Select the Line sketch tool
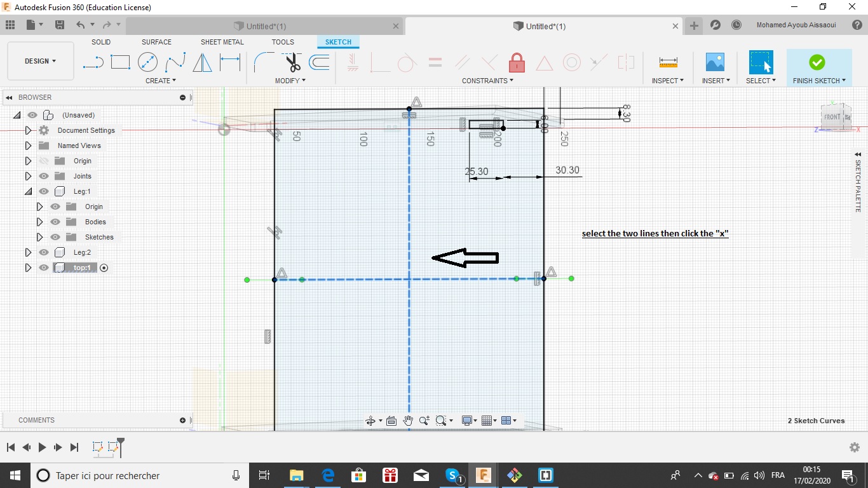Screen dimensions: 868x488 [x=93, y=62]
